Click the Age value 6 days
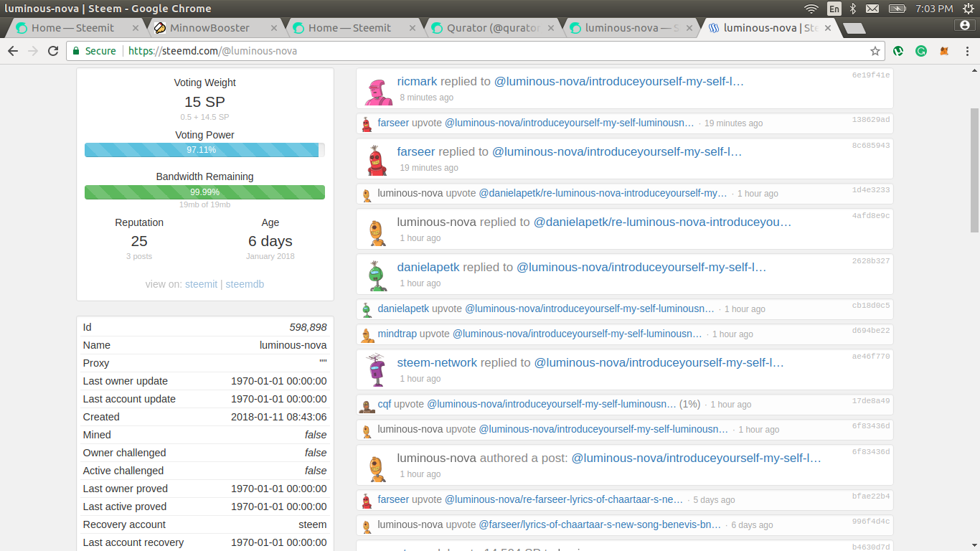This screenshot has width=980, height=551. (x=270, y=241)
